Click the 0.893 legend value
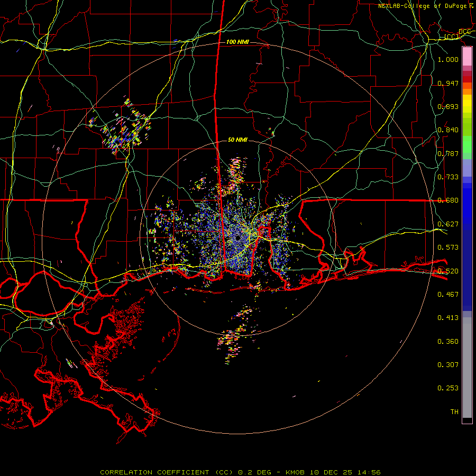Image resolution: width=476 pixels, height=476 pixels. tap(448, 106)
